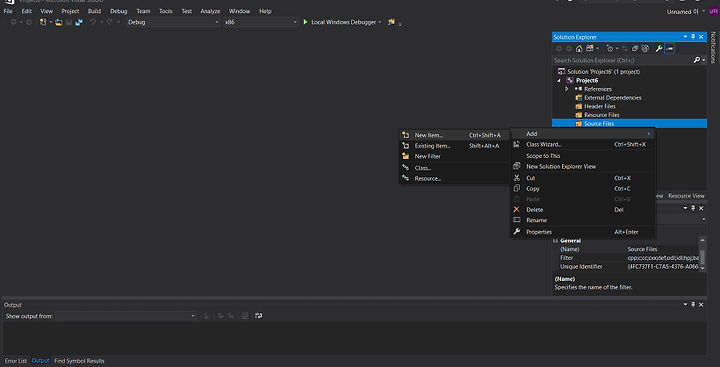The image size is (720, 367).
Task: Click the Filter property value cell
Action: (x=663, y=258)
